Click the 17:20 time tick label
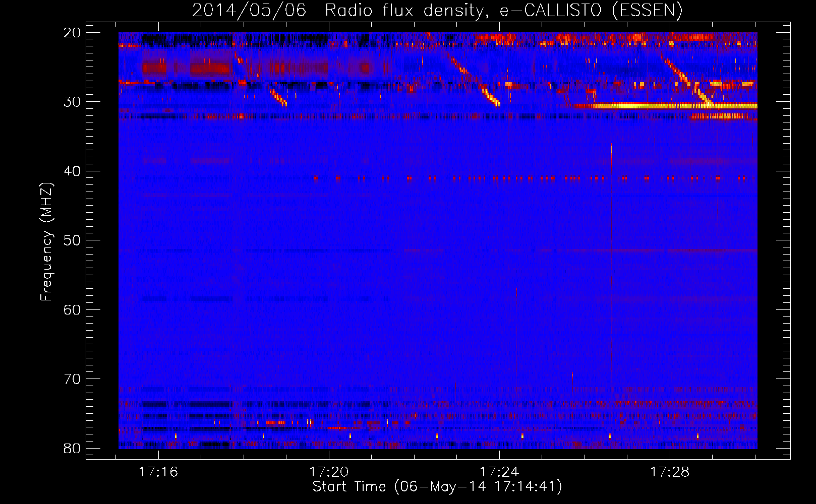The width and height of the screenshot is (816, 504). 329,472
